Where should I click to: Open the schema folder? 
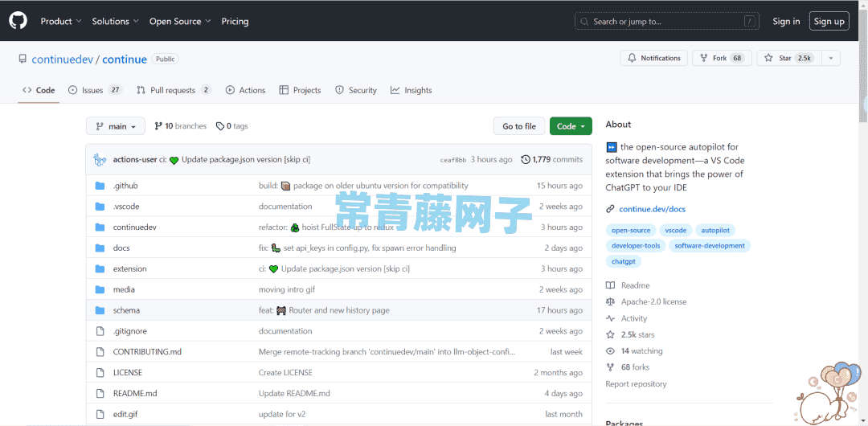tap(126, 310)
